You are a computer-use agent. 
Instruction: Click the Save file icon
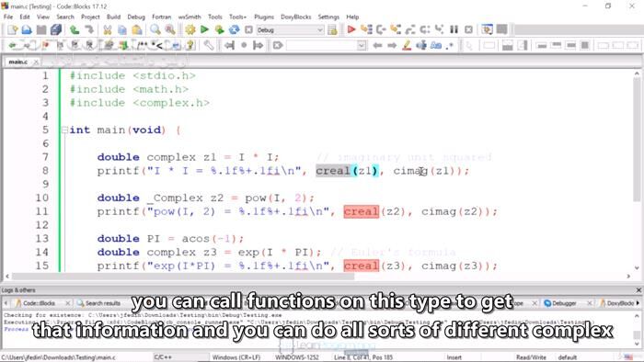pyautogui.click(x=41, y=29)
